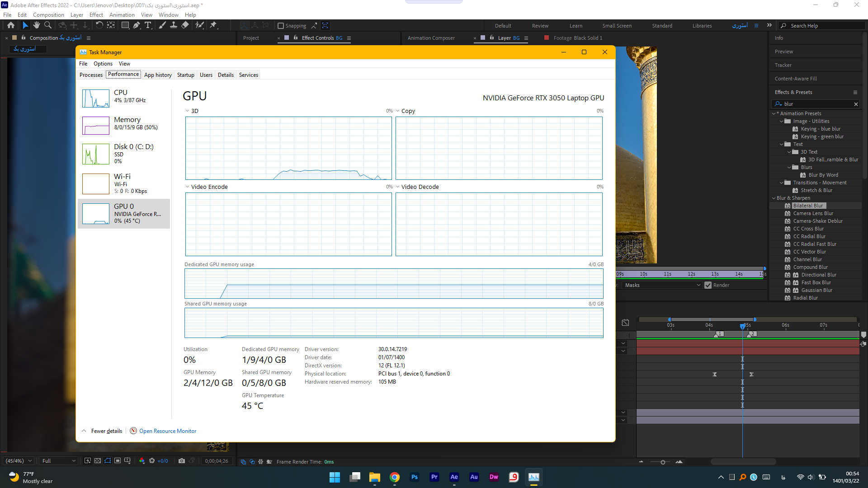Viewport: 868px width, 488px height.
Task: Open the Performance tab in Task Manager
Action: (123, 75)
